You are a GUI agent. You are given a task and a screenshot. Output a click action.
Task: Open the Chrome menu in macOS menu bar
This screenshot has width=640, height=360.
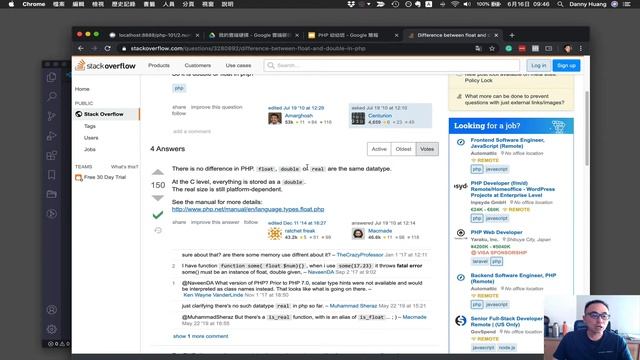click(33, 4)
